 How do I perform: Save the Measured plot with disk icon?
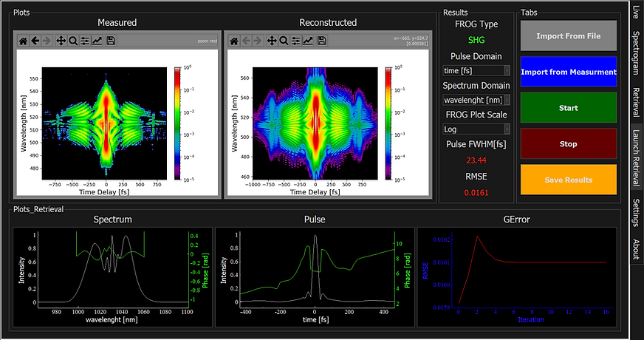tap(111, 41)
